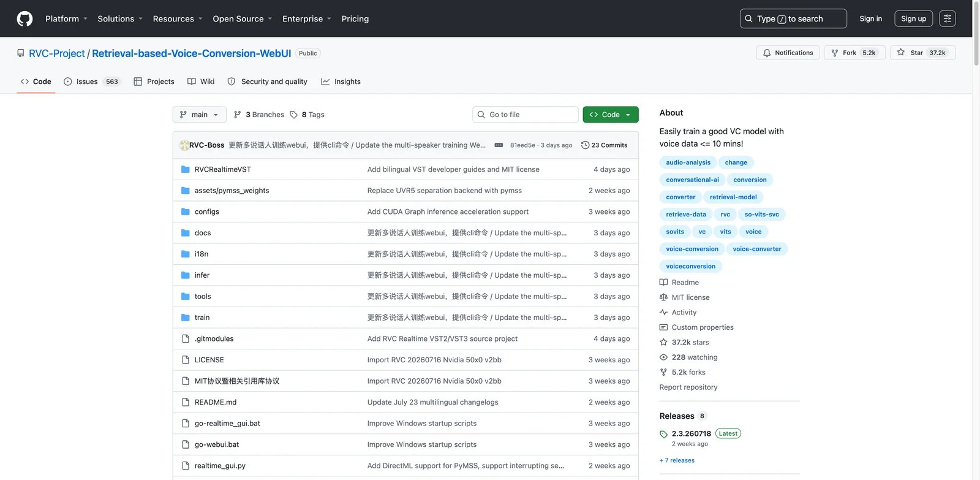Click the tools folder icon
Image resolution: width=980 pixels, height=480 pixels.
coord(186,296)
